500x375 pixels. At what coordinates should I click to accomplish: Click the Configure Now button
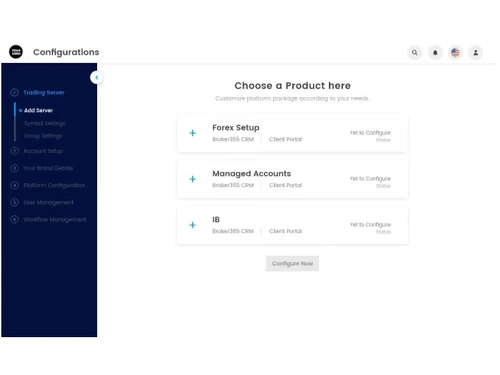292,264
